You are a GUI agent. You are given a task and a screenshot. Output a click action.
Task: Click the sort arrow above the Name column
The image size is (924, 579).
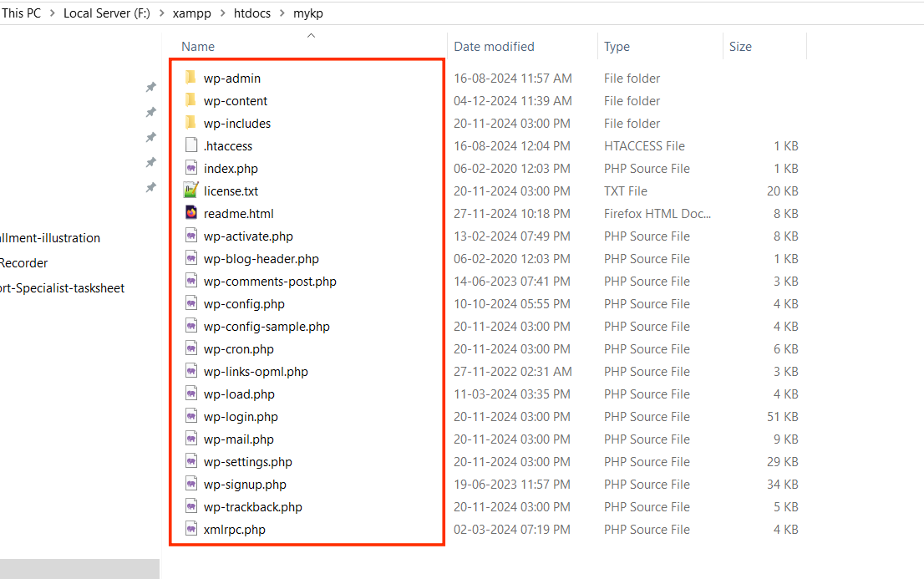(311, 35)
